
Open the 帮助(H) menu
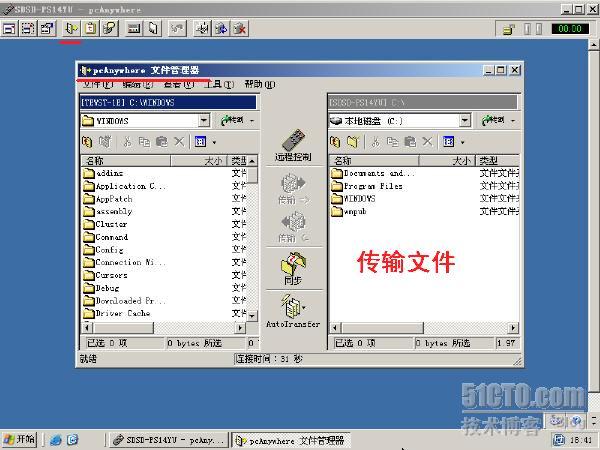pyautogui.click(x=260, y=84)
